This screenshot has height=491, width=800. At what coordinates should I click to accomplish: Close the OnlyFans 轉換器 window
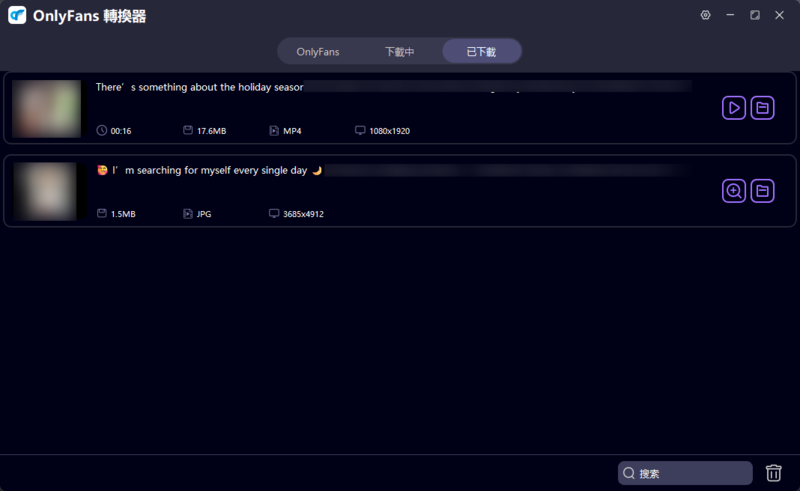point(779,15)
